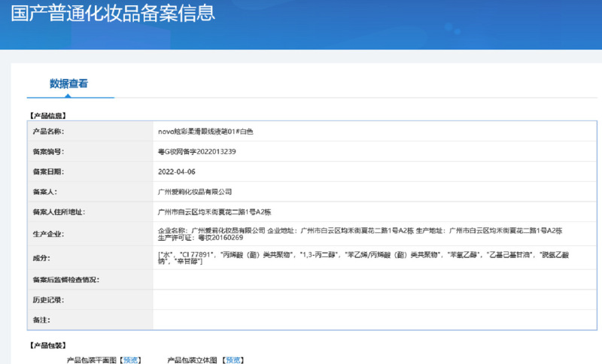Image resolution: width=602 pixels, height=364 pixels.
Task: Click the filing number 粤G妆网备字2022013239
Action: (196, 151)
